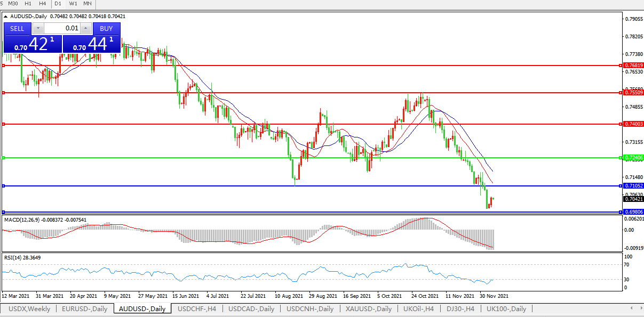Open the USDCNH-,Daily chart tab

(x=310, y=309)
